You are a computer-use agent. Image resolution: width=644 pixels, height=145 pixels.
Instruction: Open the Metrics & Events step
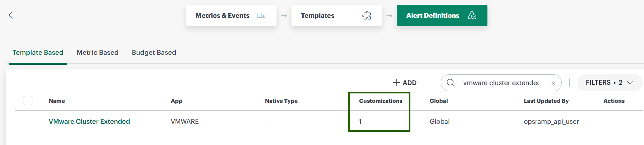[x=231, y=15]
